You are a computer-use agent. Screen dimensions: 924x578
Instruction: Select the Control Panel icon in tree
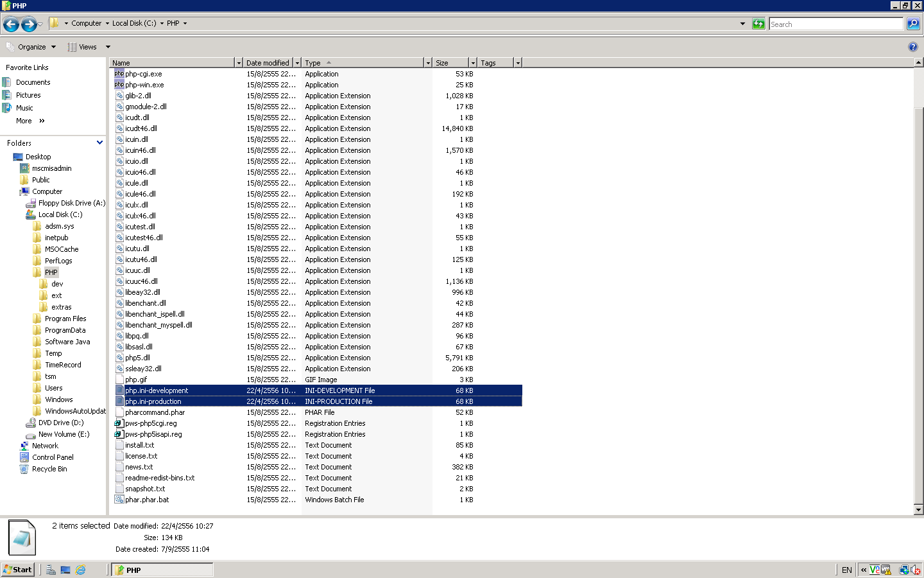tap(24, 457)
